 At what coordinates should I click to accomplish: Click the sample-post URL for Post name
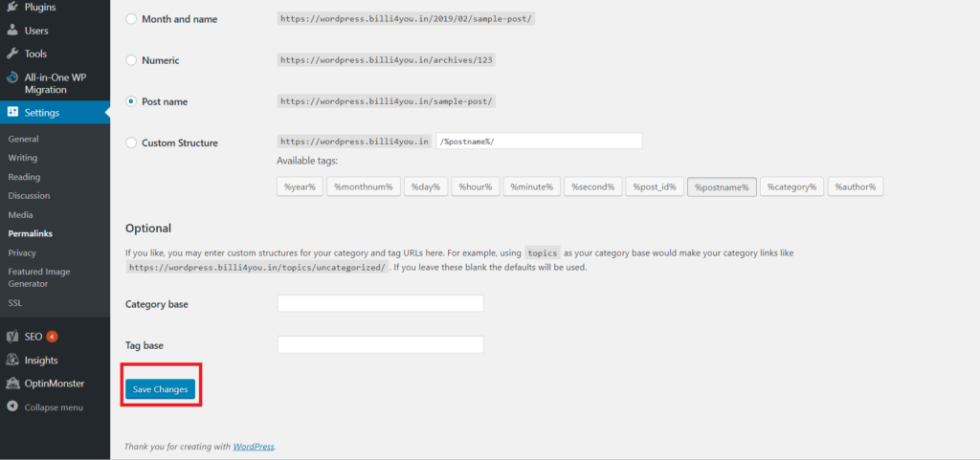(x=387, y=101)
